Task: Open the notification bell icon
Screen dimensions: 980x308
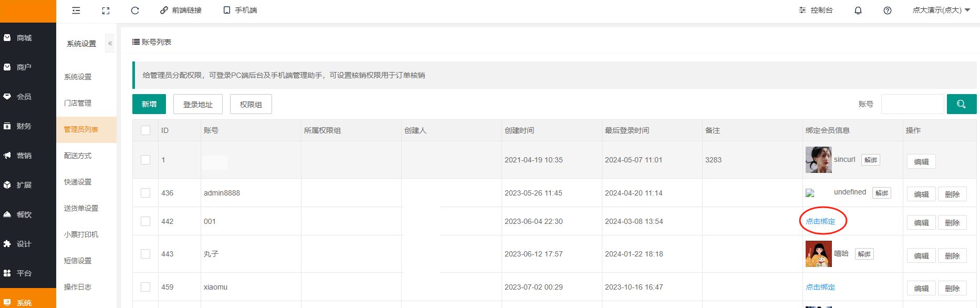Action: tap(858, 11)
